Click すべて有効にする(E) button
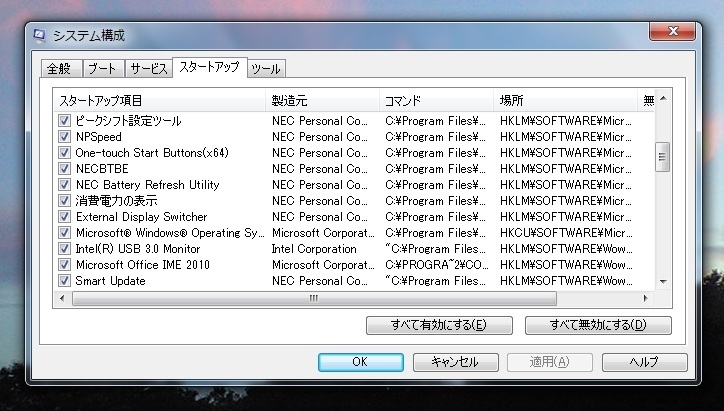Screen dimensions: 724x411 (439, 325)
